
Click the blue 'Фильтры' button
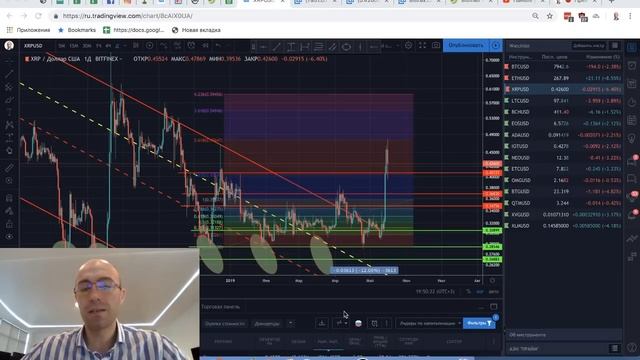(x=479, y=323)
